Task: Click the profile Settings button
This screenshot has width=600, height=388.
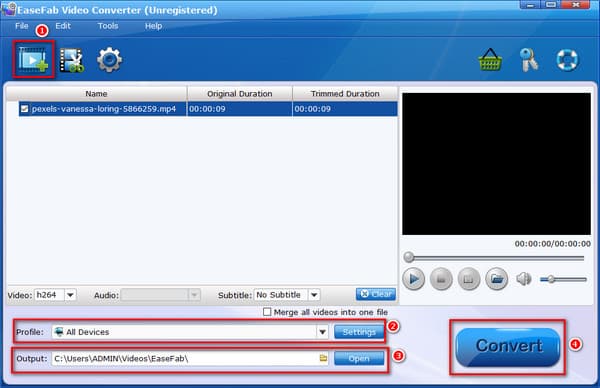Action: coord(359,332)
